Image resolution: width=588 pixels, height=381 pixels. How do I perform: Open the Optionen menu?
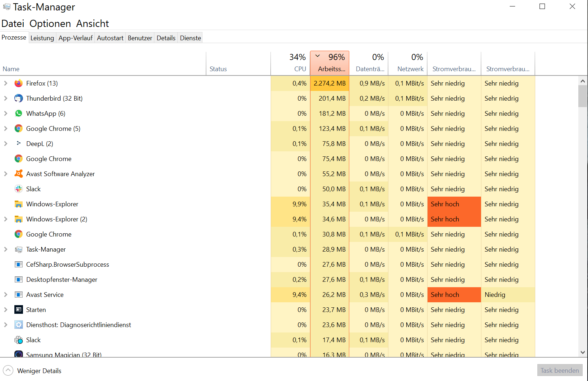(50, 24)
